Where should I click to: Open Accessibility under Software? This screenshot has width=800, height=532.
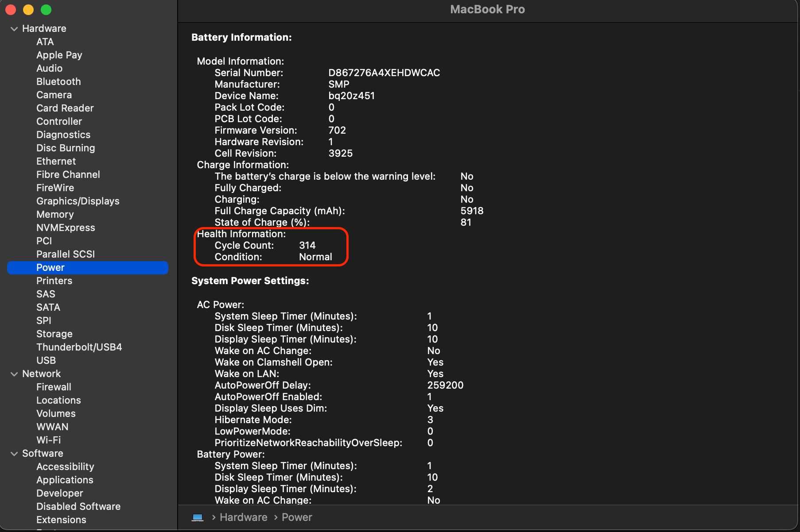point(65,467)
